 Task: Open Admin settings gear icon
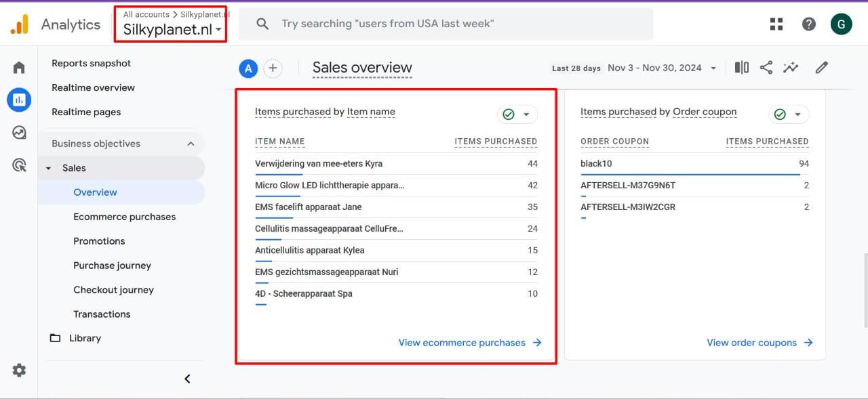pos(19,370)
